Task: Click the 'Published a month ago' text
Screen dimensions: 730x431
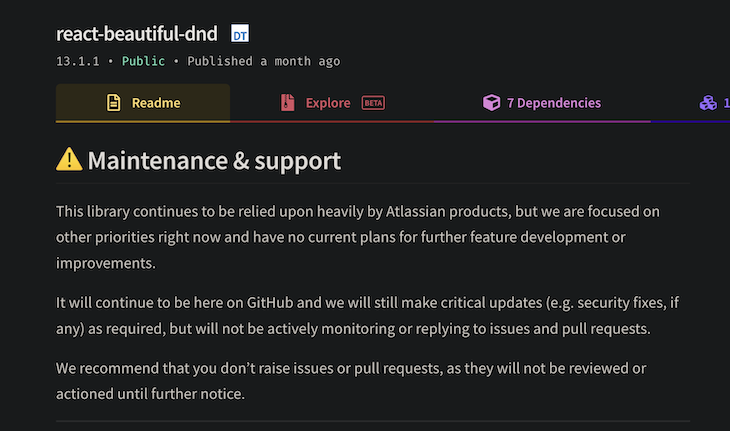Action: click(263, 61)
